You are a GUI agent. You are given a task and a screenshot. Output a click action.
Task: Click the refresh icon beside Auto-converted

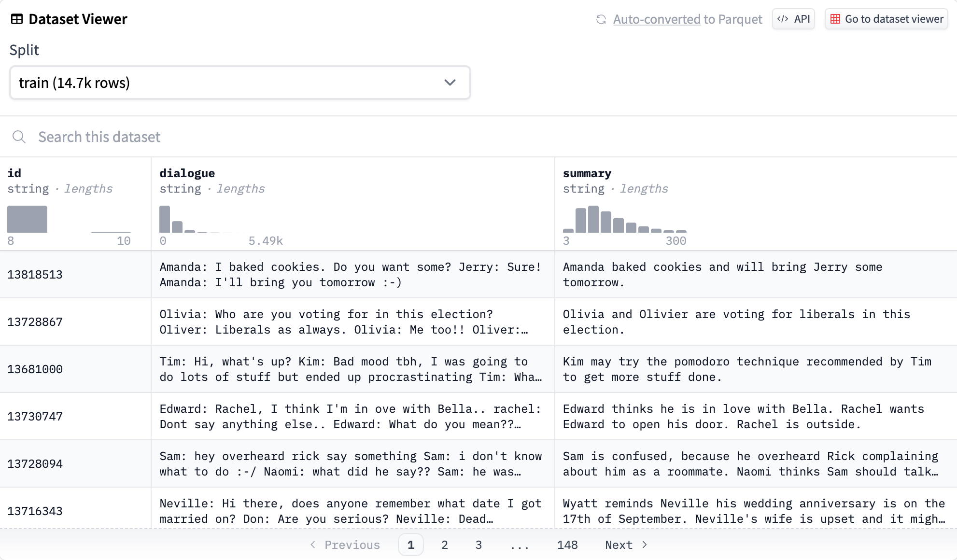601,19
